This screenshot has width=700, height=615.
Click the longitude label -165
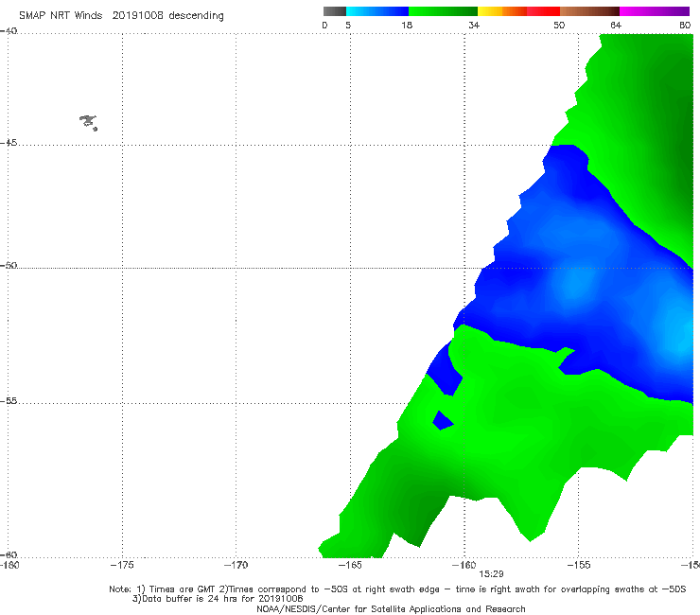tap(350, 565)
